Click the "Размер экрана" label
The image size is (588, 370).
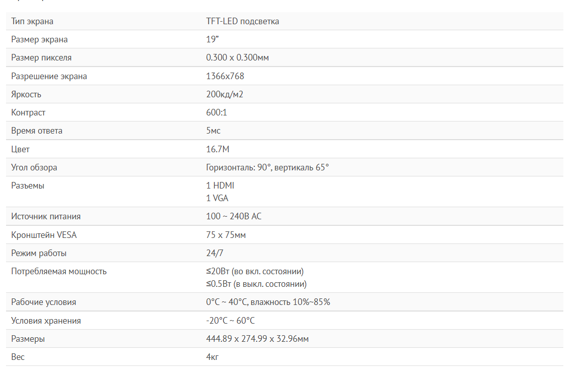(39, 39)
